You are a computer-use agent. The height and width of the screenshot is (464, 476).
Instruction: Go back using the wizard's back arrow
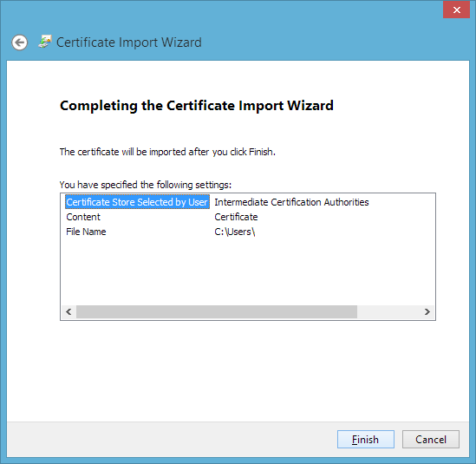pos(20,42)
